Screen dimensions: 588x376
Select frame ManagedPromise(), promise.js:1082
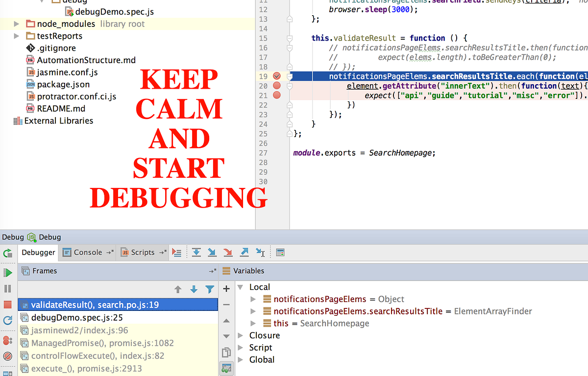118,343
